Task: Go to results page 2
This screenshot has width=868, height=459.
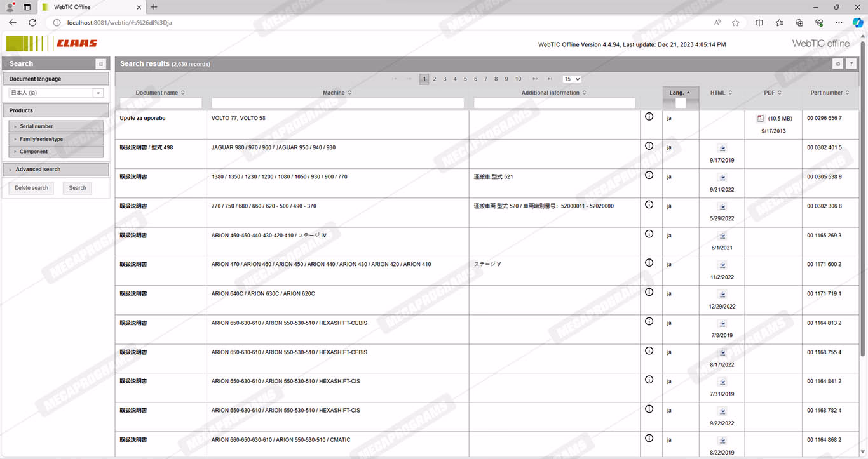Action: (x=435, y=79)
